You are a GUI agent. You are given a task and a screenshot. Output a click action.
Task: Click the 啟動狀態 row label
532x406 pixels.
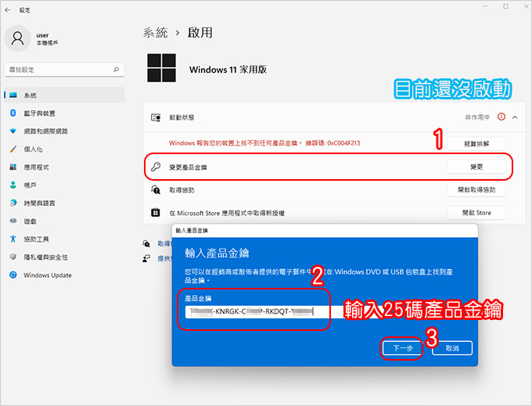(x=182, y=117)
